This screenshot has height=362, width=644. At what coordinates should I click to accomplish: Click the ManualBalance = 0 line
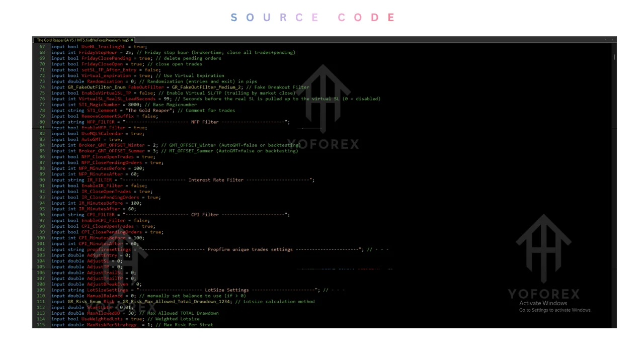click(x=148, y=296)
